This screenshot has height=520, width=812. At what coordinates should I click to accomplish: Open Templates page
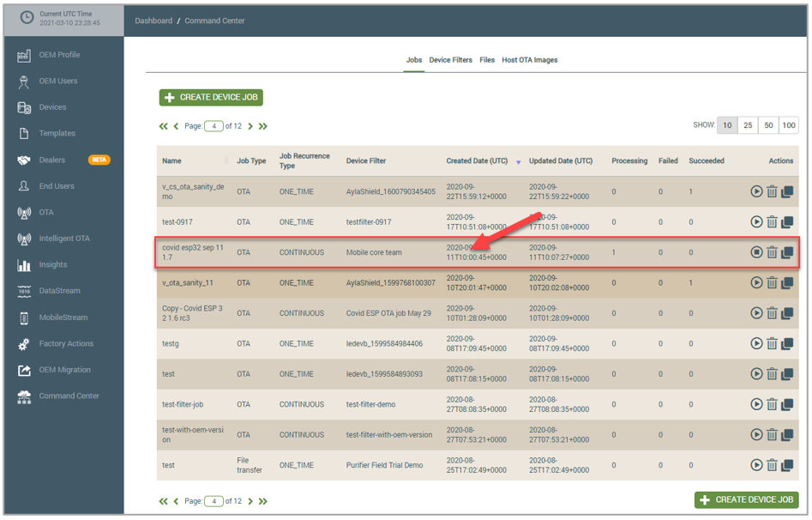coord(57,133)
